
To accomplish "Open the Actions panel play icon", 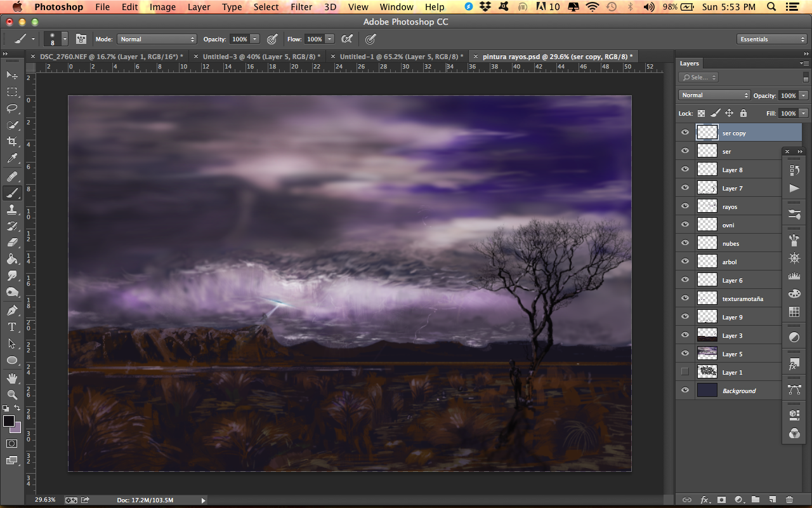I will pyautogui.click(x=794, y=188).
